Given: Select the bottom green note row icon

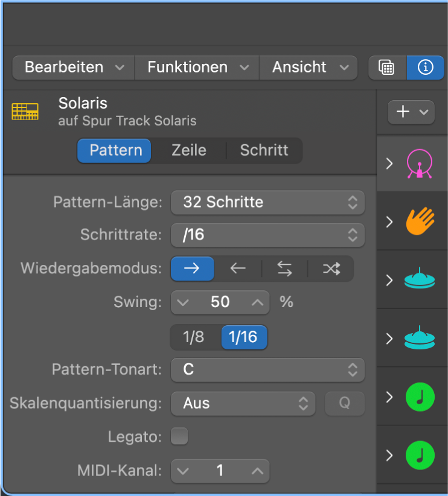Looking at the screenshot, I should (419, 455).
